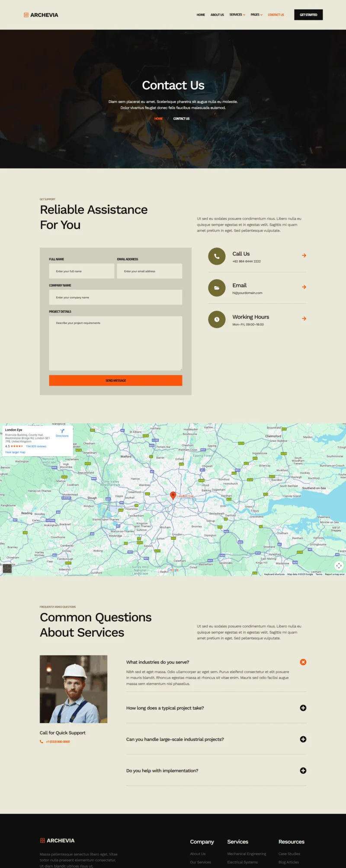346x868 pixels.
Task: Open Contact Us in the top navigation
Action: tap(276, 15)
